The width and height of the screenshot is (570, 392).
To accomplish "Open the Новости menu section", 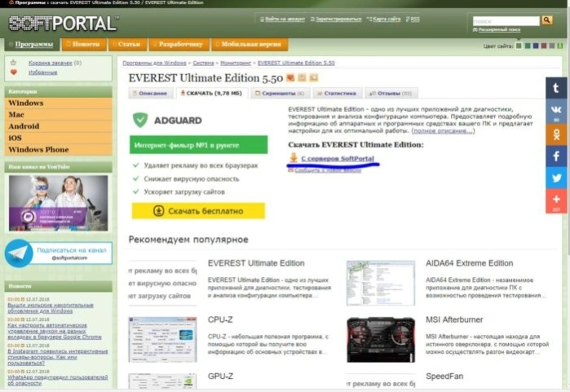I will click(84, 44).
